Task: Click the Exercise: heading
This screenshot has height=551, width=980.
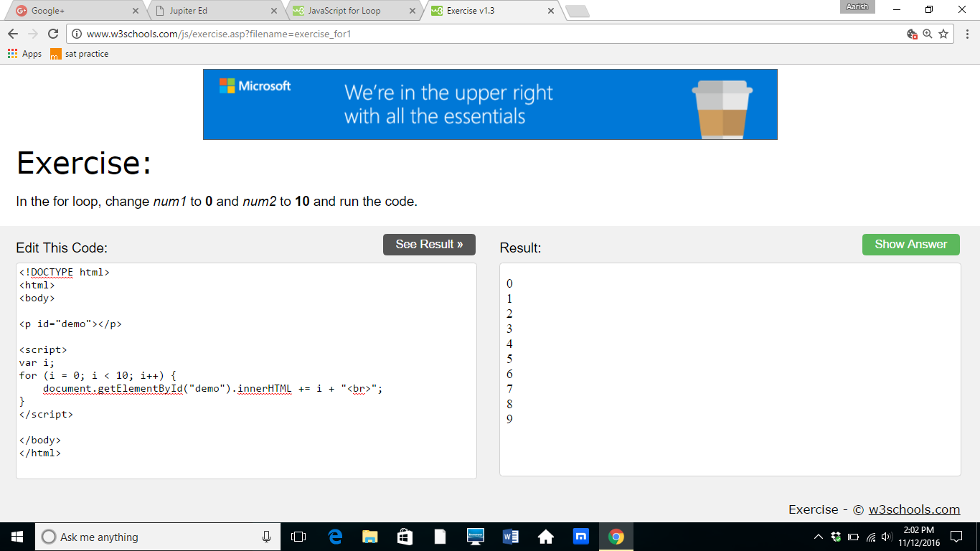Action: [84, 163]
